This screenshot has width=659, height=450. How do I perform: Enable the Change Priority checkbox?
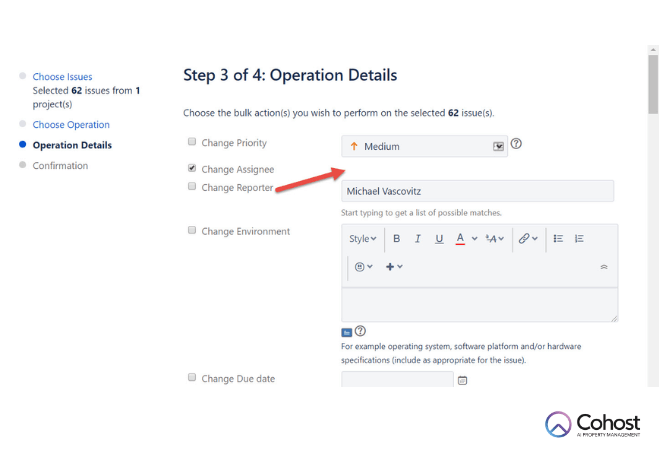pos(192,142)
